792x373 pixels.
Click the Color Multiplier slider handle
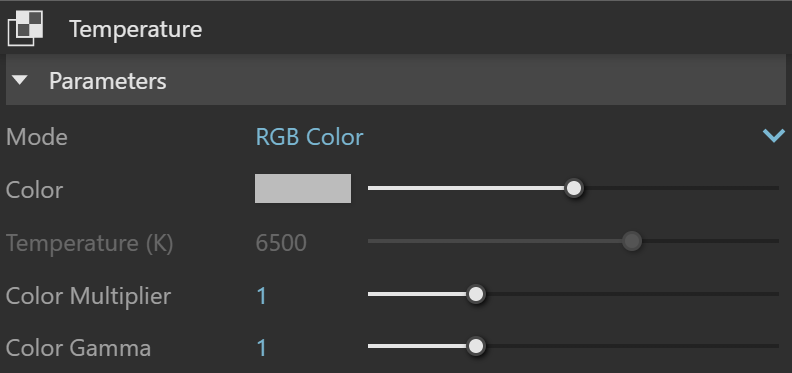[x=475, y=294]
